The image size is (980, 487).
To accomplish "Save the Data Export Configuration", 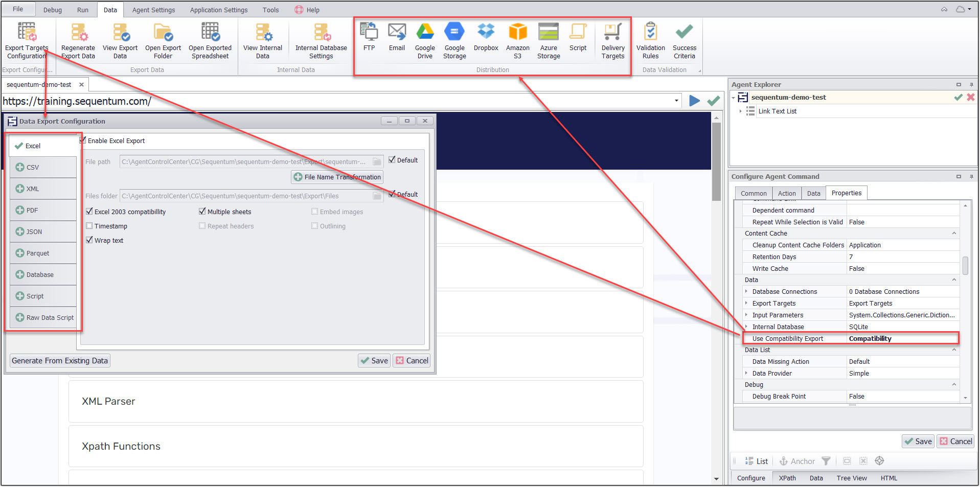I will coord(374,360).
